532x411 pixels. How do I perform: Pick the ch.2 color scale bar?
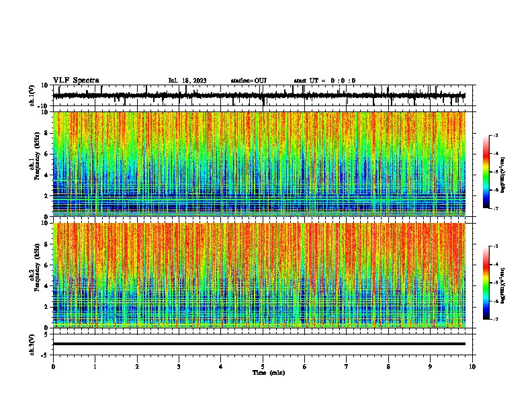pos(486,283)
